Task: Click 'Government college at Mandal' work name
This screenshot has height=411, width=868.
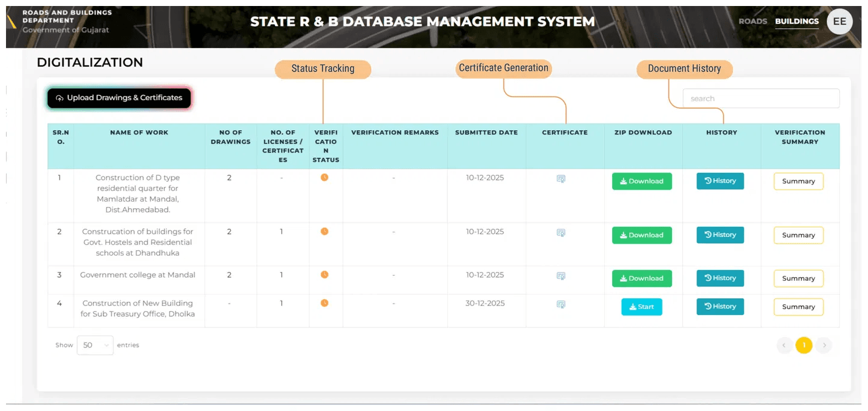Action: [138, 275]
